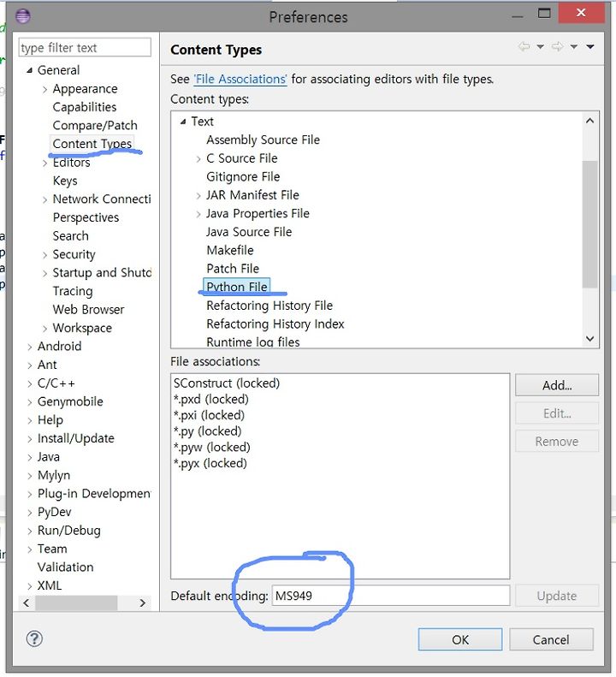Expand Startup and Shutdown node
616x677 pixels.
click(x=44, y=273)
